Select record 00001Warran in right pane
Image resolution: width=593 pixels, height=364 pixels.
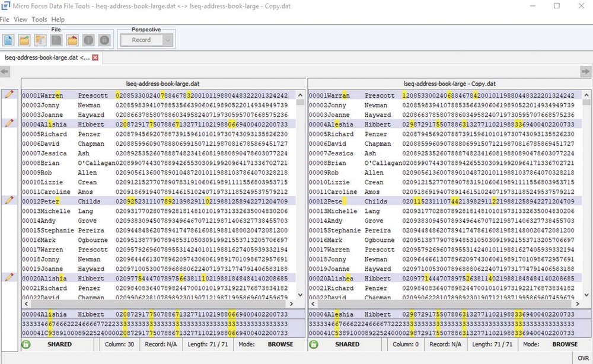445,95
